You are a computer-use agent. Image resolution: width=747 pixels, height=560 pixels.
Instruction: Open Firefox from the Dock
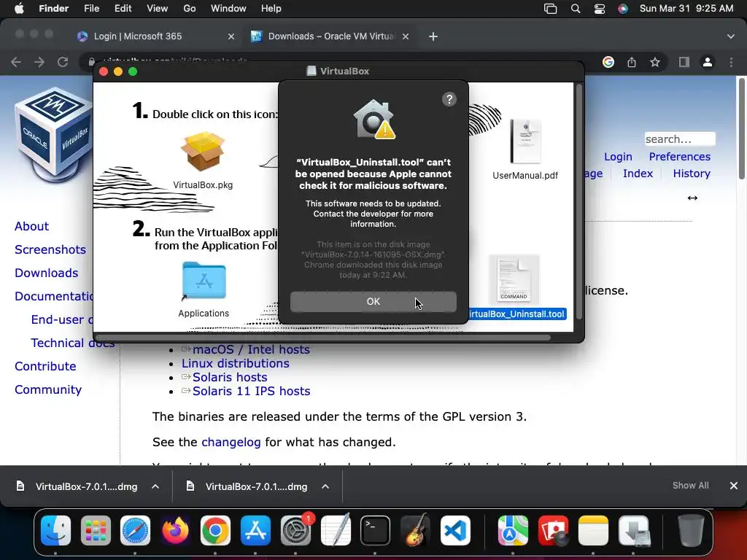(175, 531)
